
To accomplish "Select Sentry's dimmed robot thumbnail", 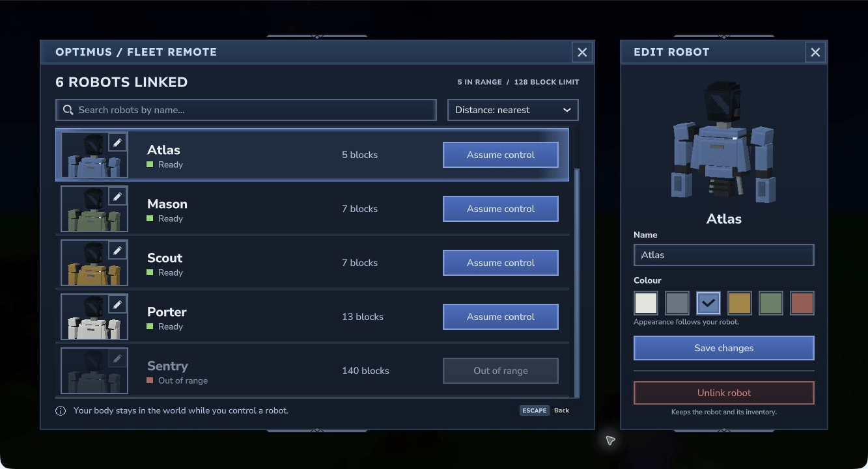I will point(94,371).
